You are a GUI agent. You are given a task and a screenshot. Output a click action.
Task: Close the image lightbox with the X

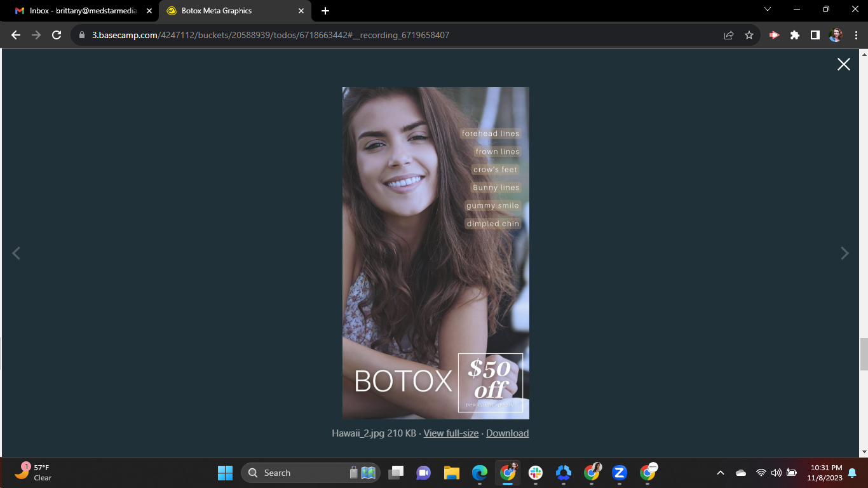tap(843, 64)
